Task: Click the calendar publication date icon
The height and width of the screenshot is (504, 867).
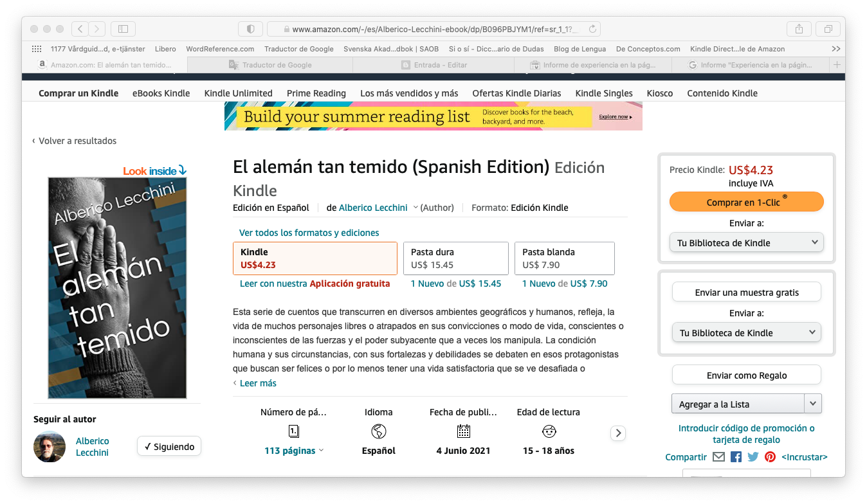Action: (x=463, y=431)
